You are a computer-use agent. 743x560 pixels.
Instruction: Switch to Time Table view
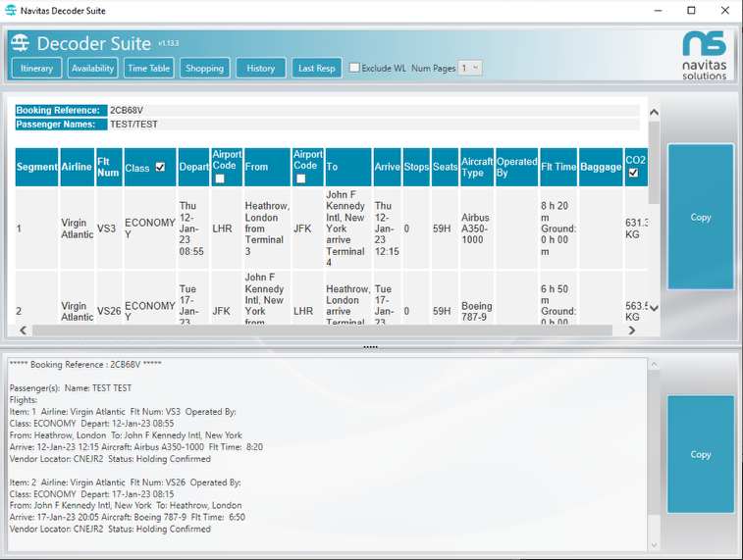coord(149,69)
